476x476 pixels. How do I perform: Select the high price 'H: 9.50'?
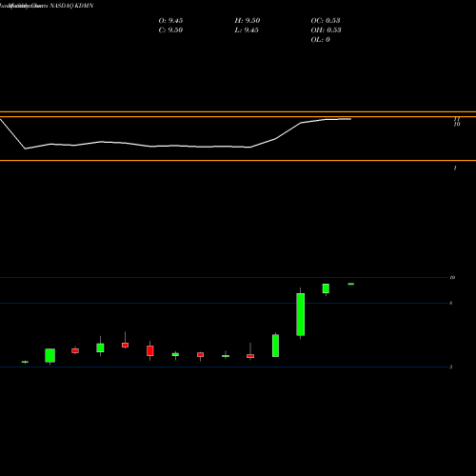coord(248,21)
